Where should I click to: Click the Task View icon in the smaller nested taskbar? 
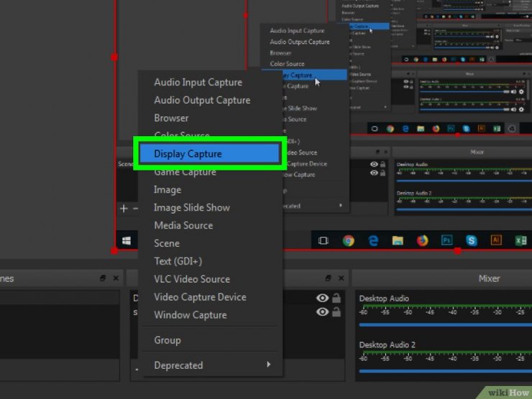point(375,129)
